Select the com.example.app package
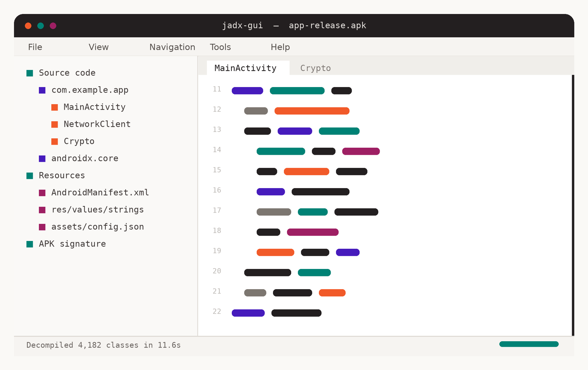The height and width of the screenshot is (370, 588). coord(90,90)
